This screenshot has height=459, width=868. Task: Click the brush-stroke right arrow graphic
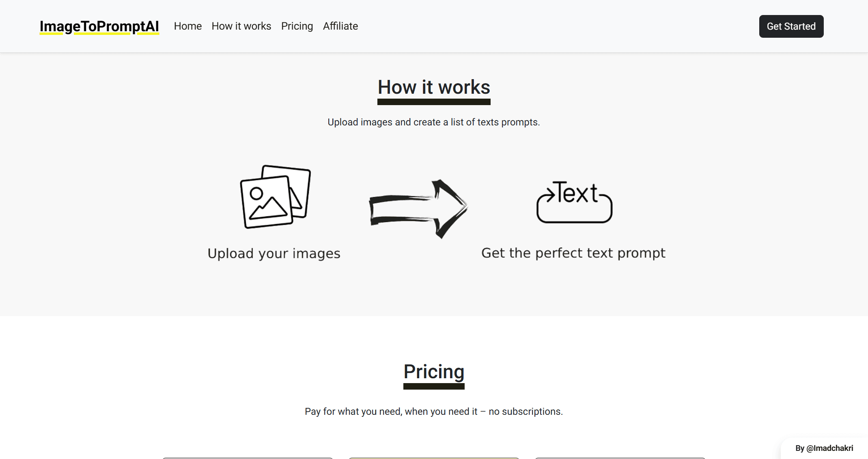pos(418,209)
